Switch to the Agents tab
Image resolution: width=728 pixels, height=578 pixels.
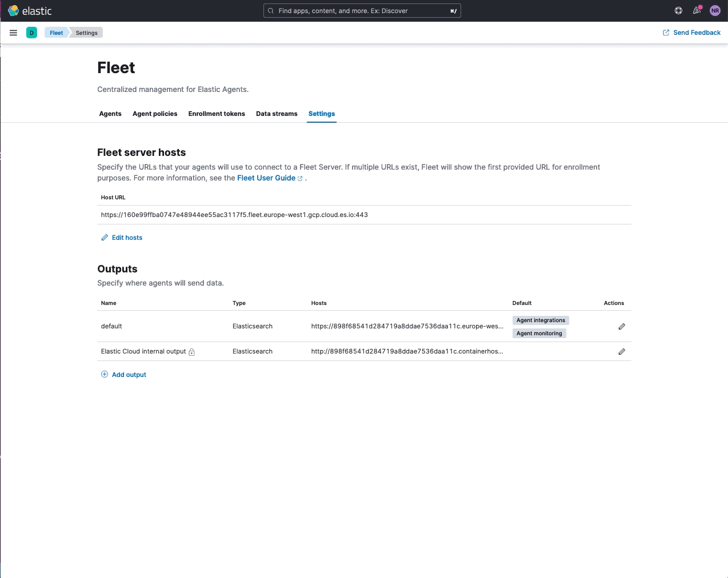110,114
